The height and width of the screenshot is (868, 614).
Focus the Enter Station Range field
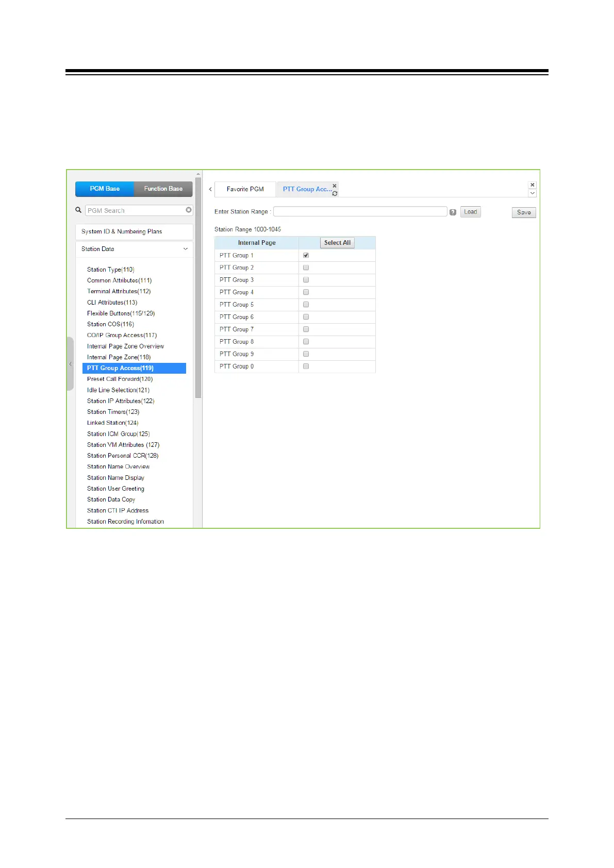360,211
